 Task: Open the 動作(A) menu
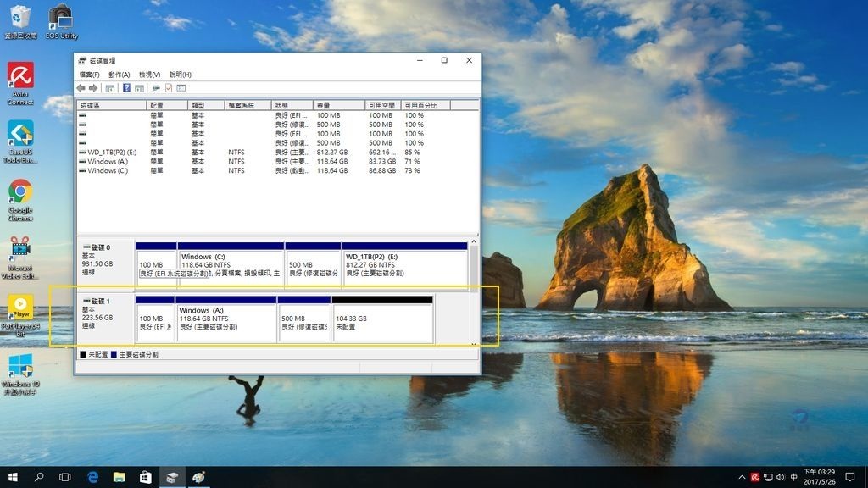119,75
